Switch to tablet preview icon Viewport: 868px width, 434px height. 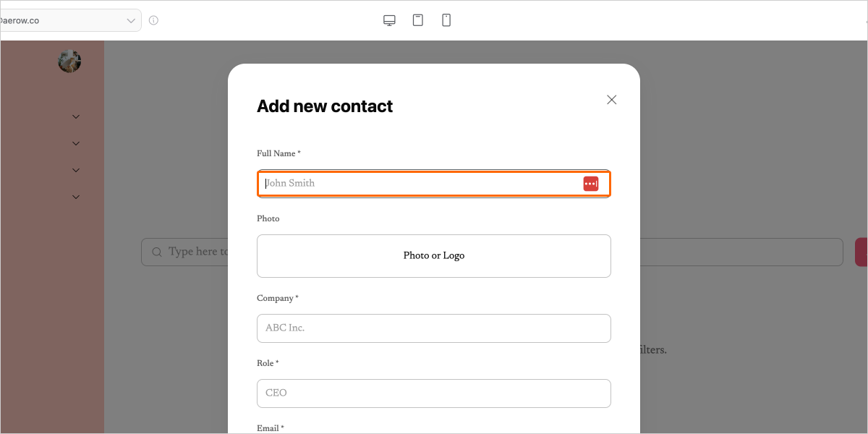pyautogui.click(x=418, y=20)
